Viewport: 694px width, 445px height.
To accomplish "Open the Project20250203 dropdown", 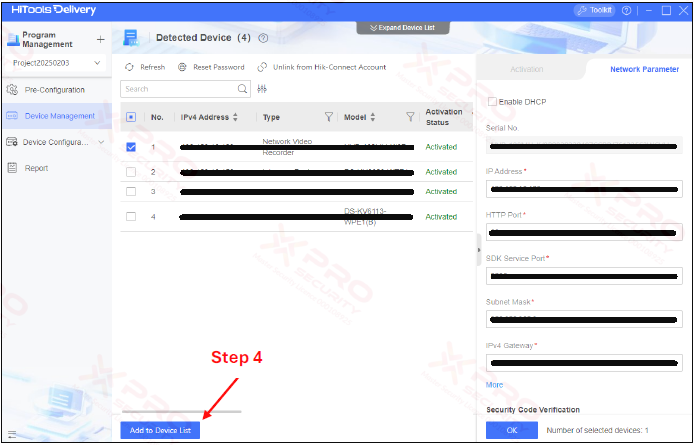I will coord(56,63).
